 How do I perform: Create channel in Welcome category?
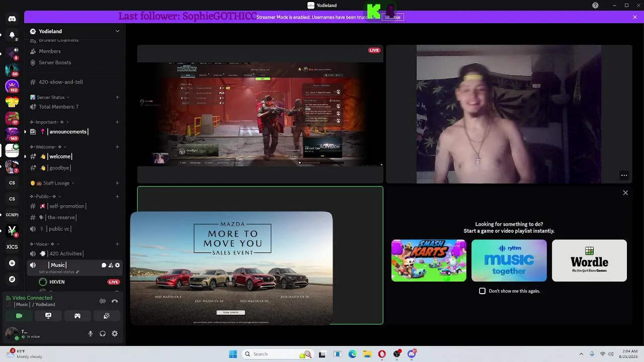pos(117,147)
